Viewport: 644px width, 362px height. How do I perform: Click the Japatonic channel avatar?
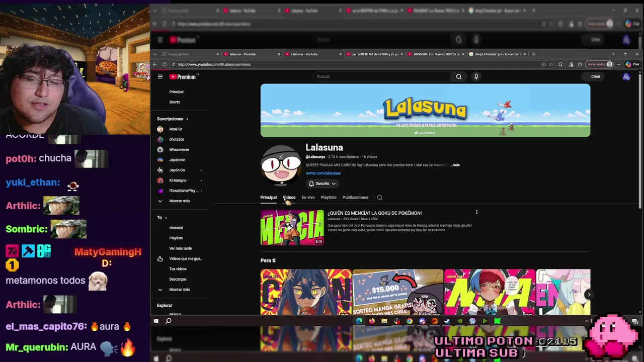[x=160, y=160]
